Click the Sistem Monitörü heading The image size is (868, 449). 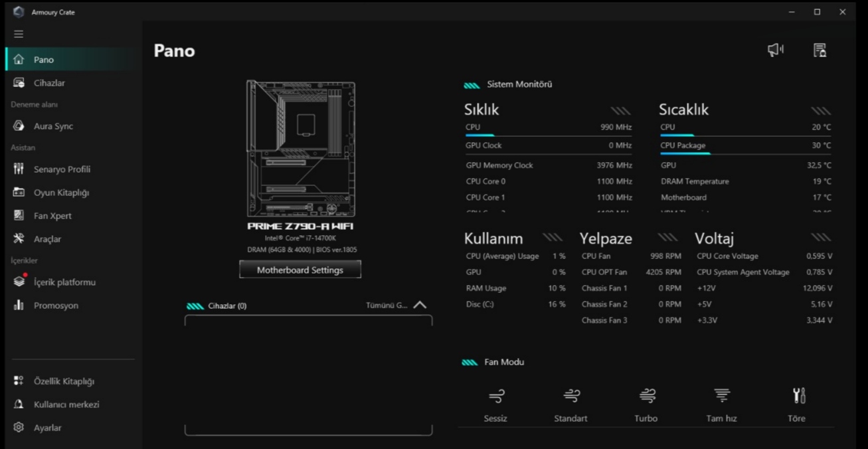click(x=519, y=84)
